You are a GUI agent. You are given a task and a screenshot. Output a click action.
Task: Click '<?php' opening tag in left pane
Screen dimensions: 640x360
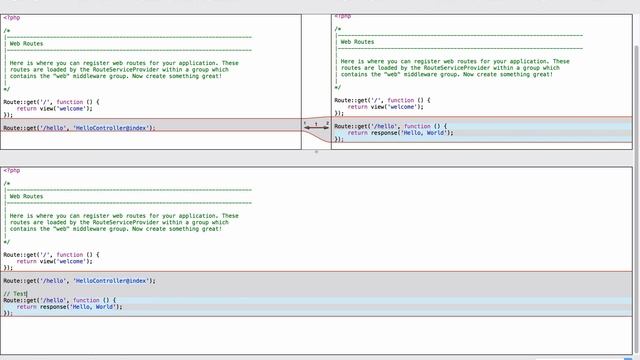pos(11,18)
